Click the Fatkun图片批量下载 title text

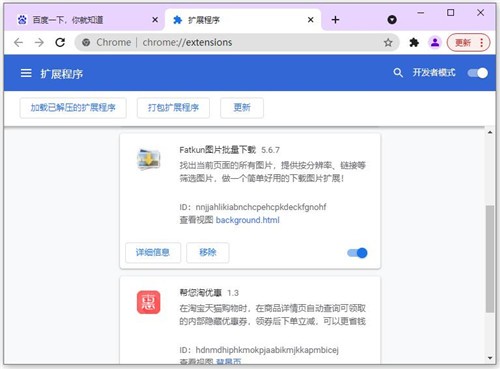pyautogui.click(x=218, y=150)
